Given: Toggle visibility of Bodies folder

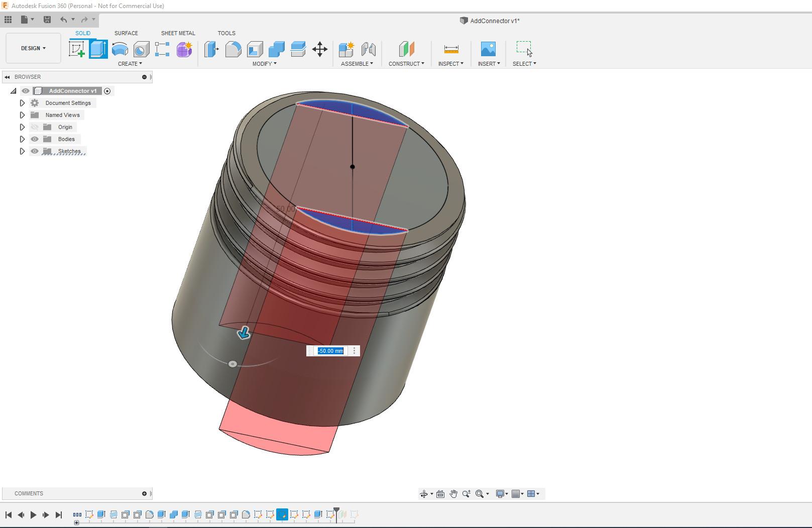Looking at the screenshot, I should pos(35,139).
